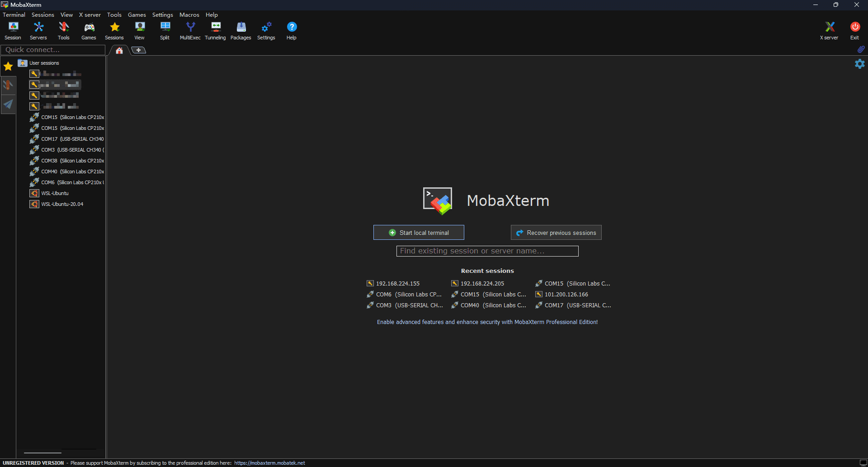This screenshot has height=467, width=868.
Task: Select the sidebar Macros paper-plane tab
Action: (x=8, y=105)
